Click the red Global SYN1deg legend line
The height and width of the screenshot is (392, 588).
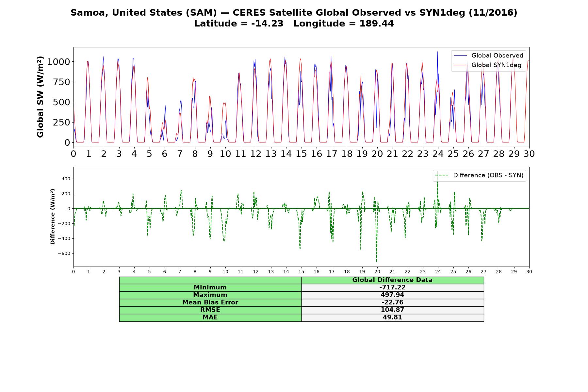tap(461, 65)
